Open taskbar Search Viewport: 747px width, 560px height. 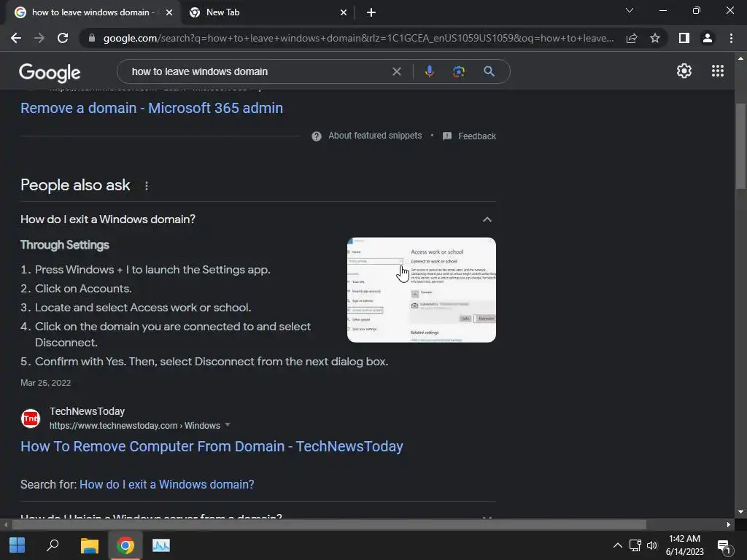tap(53, 545)
